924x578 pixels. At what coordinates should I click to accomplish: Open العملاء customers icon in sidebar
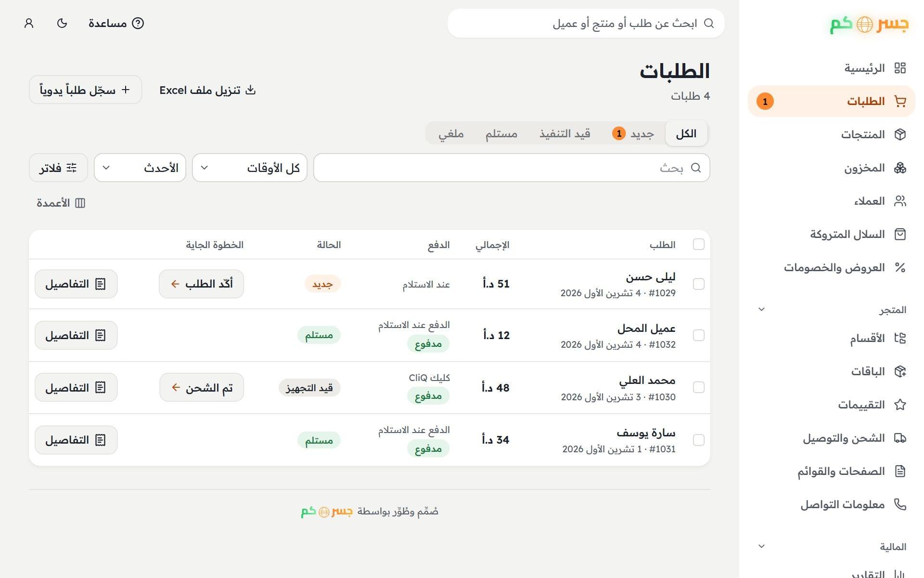point(900,201)
